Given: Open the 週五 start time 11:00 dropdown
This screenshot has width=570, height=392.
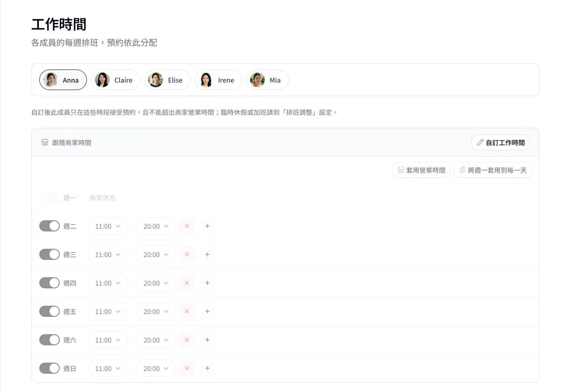Looking at the screenshot, I should click(108, 311).
